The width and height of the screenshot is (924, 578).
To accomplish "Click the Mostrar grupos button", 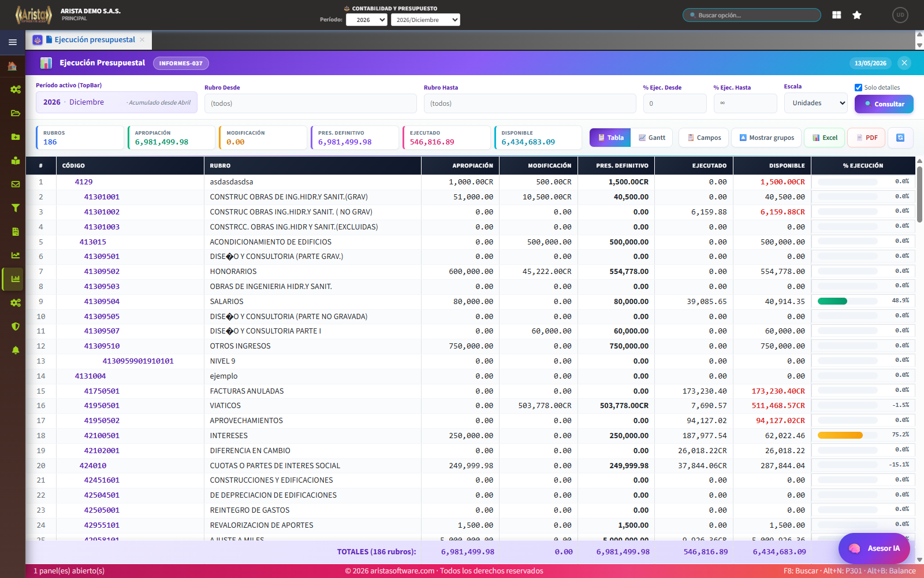I will click(x=766, y=138).
